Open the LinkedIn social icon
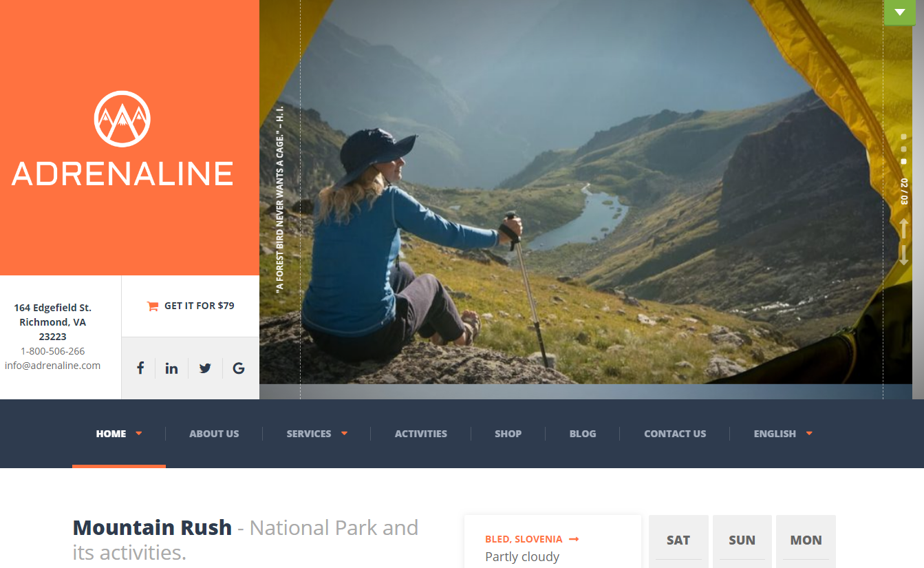Viewport: 924px width, 568px height. click(x=171, y=368)
